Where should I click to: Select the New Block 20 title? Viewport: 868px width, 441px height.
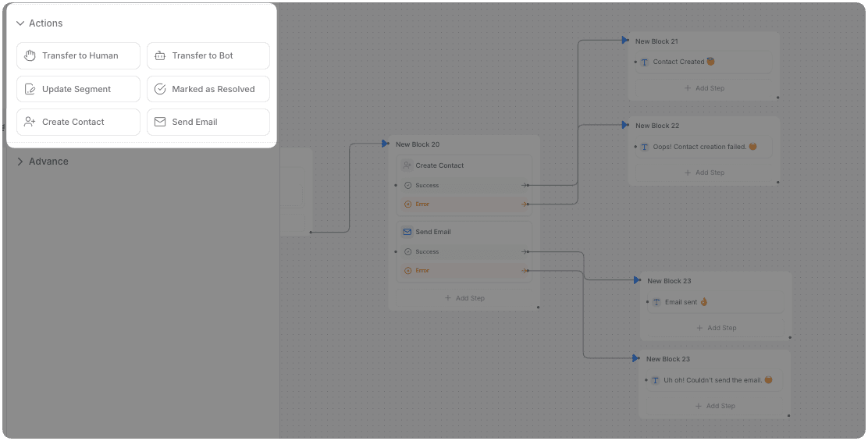click(x=418, y=144)
